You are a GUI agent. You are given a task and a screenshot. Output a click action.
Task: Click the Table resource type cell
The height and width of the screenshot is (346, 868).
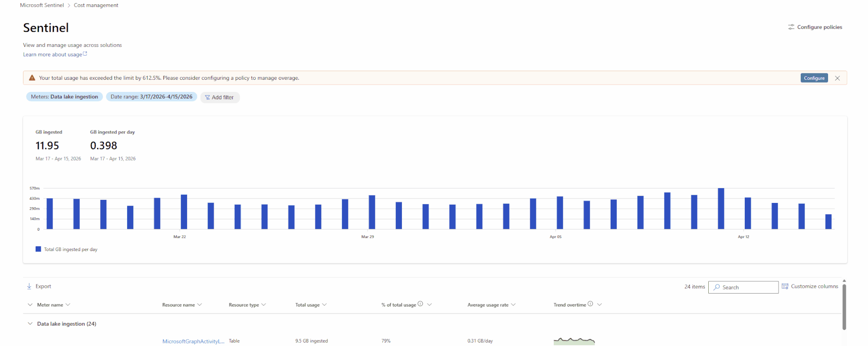pyautogui.click(x=234, y=341)
